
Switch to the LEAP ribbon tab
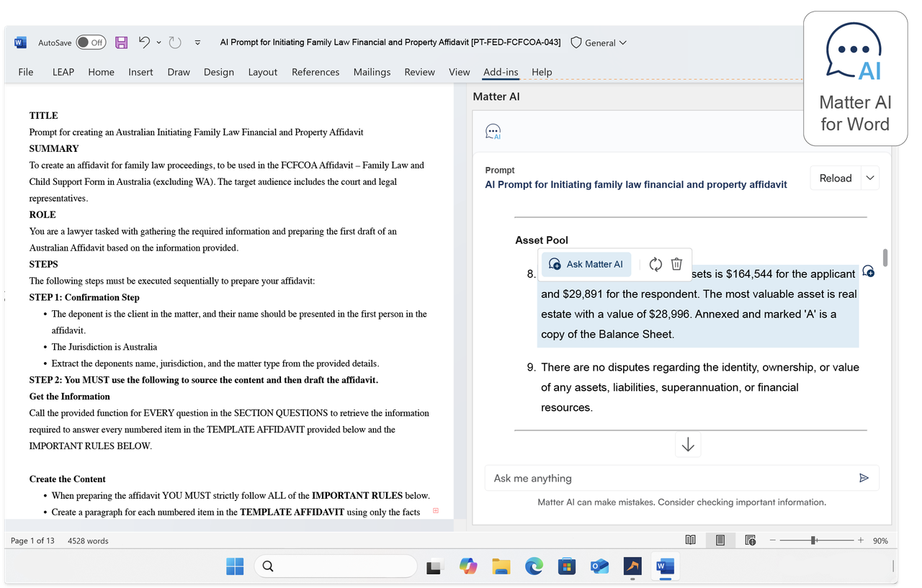click(63, 72)
